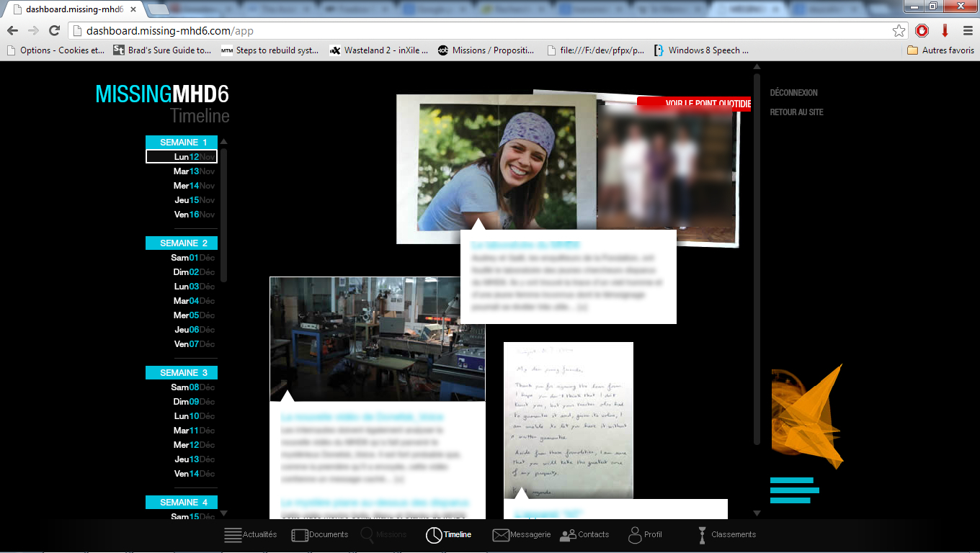Open the Profil person item
The width and height of the screenshot is (980, 553).
point(645,535)
